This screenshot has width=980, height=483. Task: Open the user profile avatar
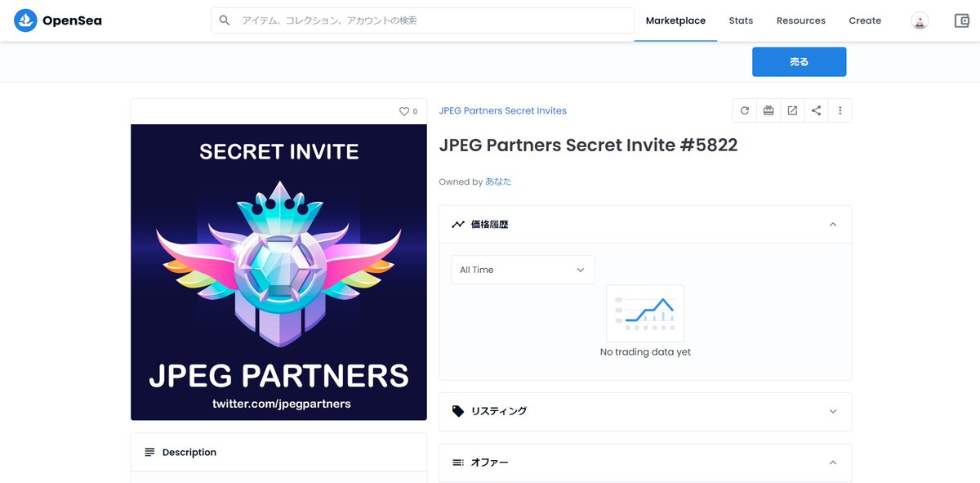pos(920,21)
